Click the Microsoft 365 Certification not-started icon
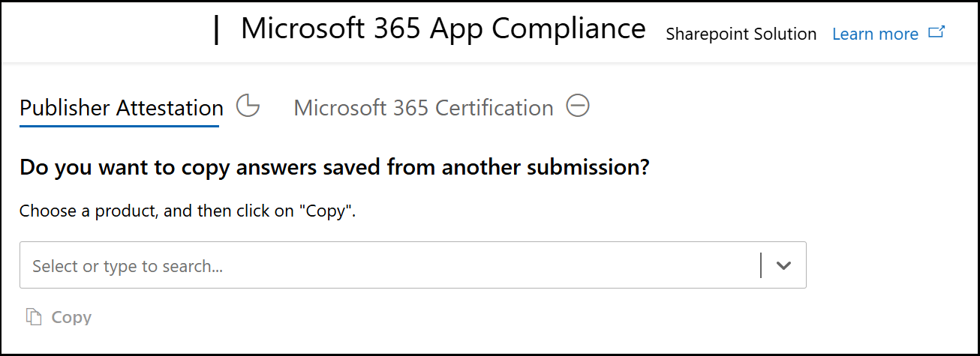 pyautogui.click(x=578, y=106)
